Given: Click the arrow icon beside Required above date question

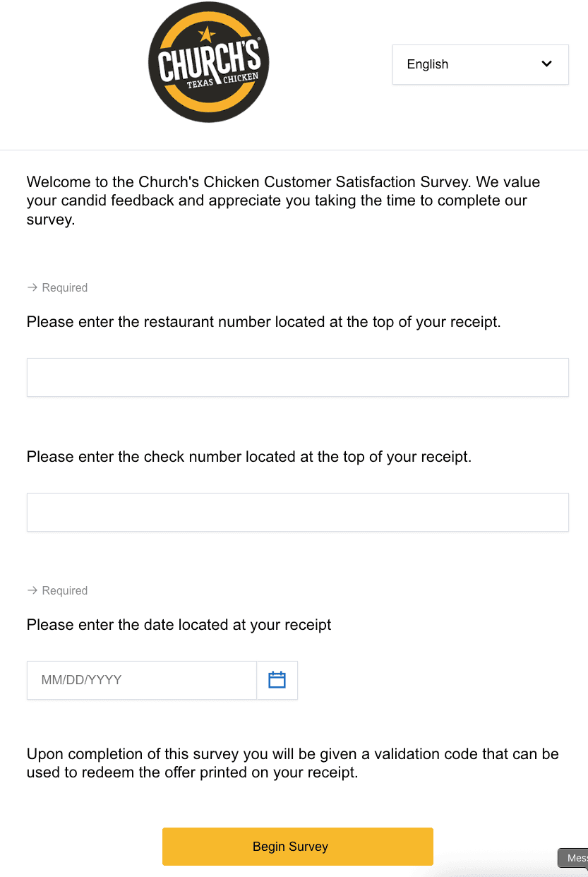Looking at the screenshot, I should click(32, 590).
